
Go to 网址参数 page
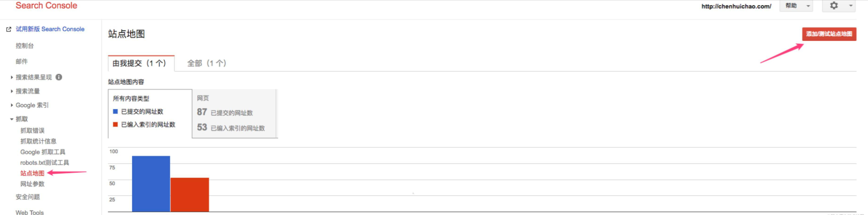pos(32,184)
